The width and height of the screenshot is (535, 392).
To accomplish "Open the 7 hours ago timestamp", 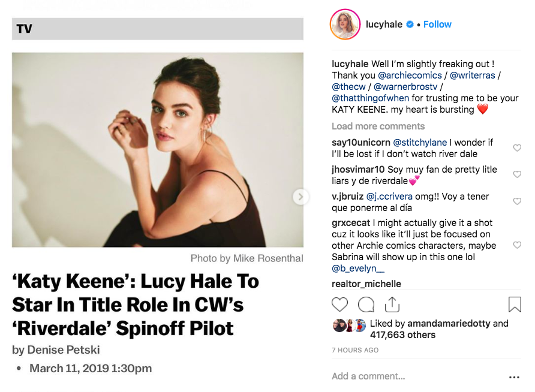I will coord(355,350).
